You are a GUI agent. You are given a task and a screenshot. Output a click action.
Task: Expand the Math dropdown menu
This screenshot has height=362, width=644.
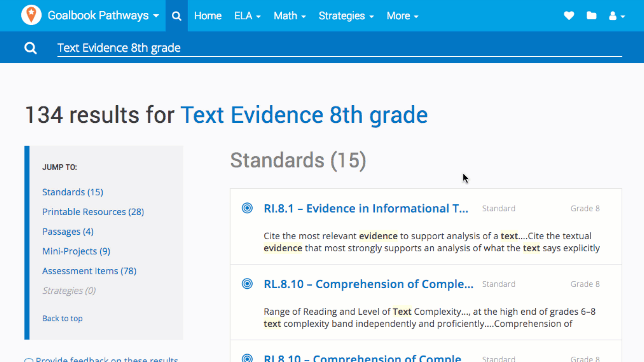pos(289,16)
